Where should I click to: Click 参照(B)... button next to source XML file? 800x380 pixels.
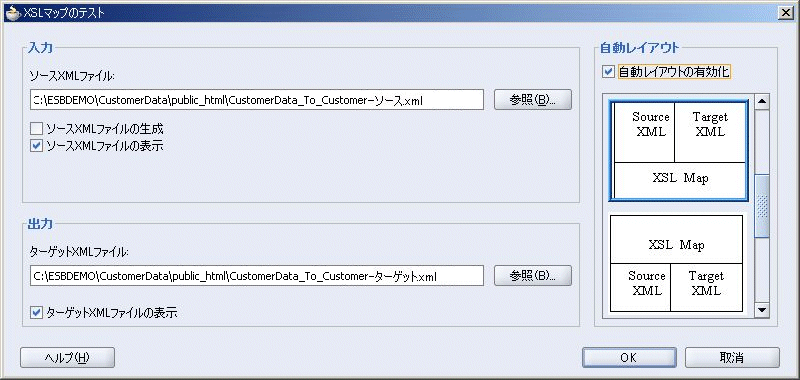(x=533, y=100)
